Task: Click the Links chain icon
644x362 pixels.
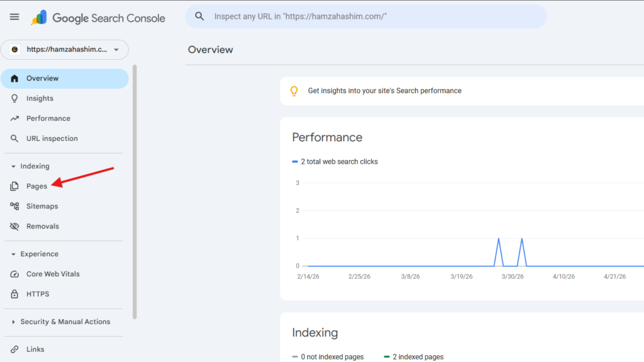Action: (14, 349)
